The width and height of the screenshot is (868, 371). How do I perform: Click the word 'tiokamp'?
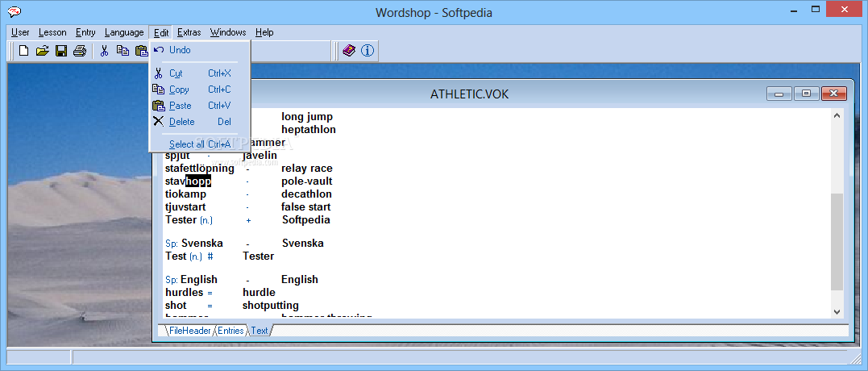[x=185, y=194]
